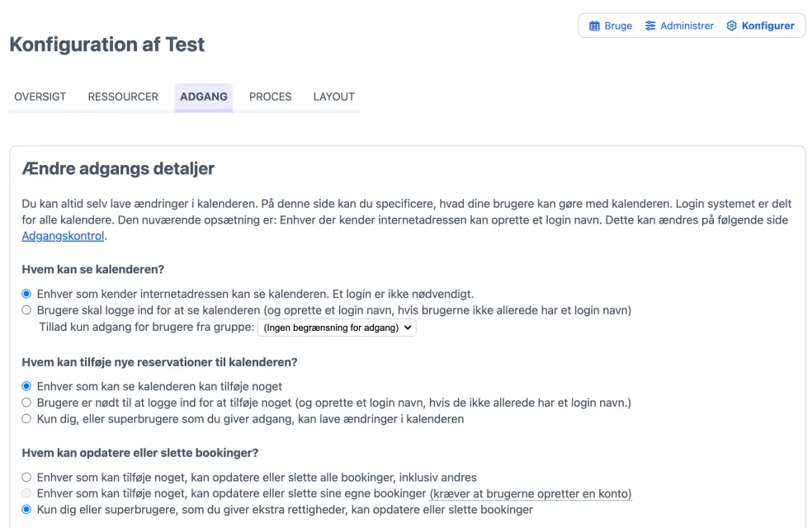812x528 pixels.
Task: Switch to the PROCES tab
Action: click(x=271, y=97)
